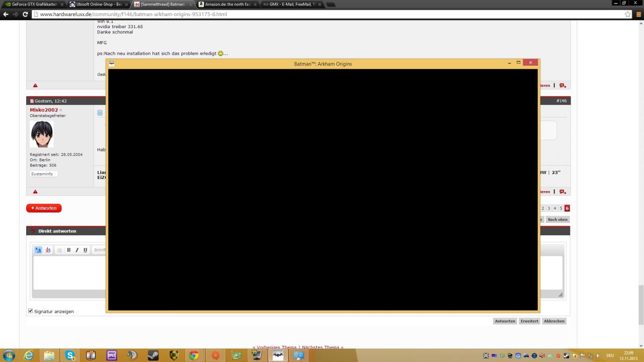Click the Abbrechen button
The image size is (644, 362).
click(554, 321)
